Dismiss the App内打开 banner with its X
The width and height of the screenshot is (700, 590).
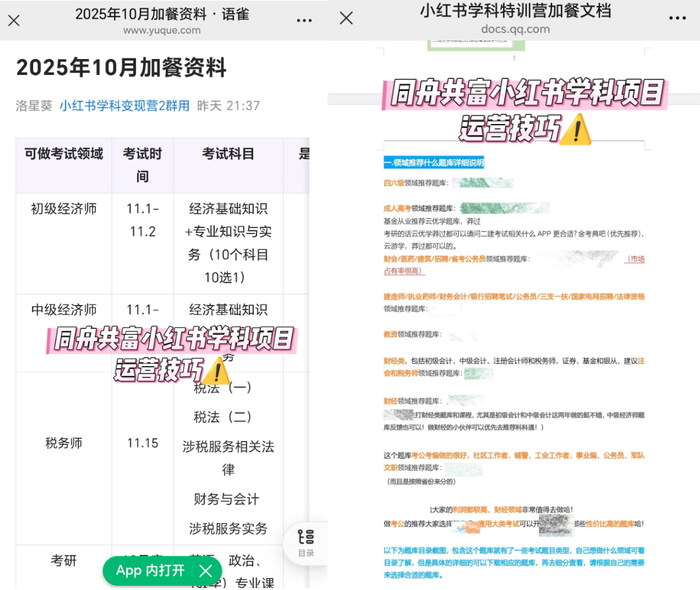click(205, 571)
